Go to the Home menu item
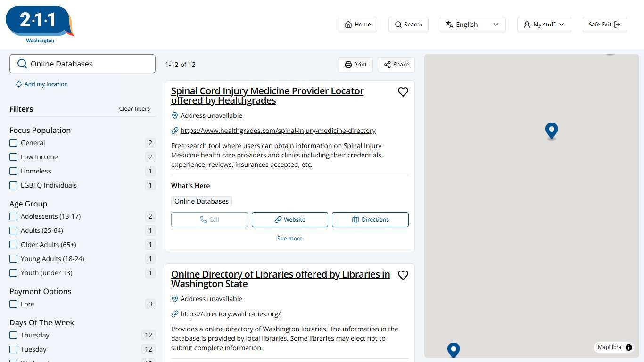The width and height of the screenshot is (644, 362). click(x=357, y=24)
